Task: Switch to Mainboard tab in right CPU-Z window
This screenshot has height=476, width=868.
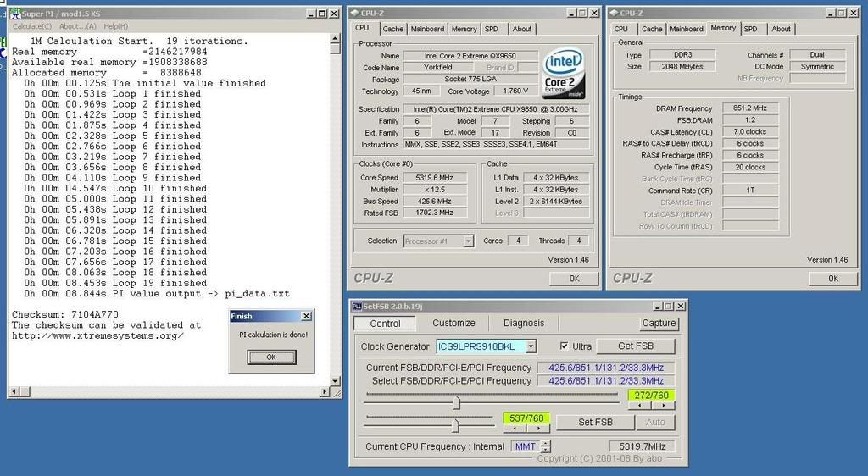Action: tap(687, 29)
